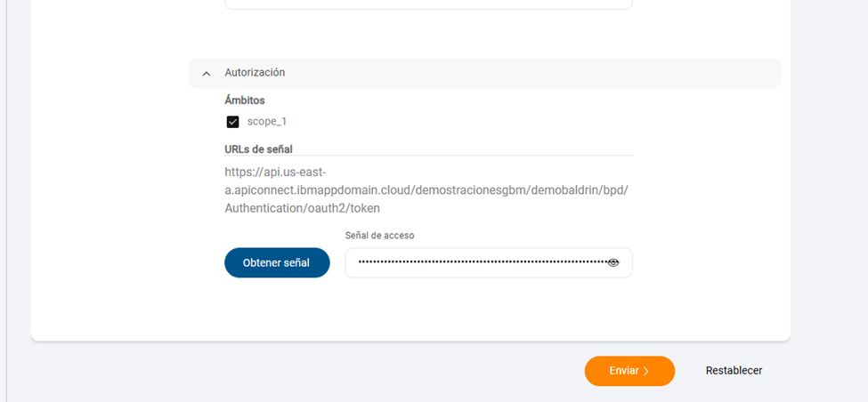The height and width of the screenshot is (402, 868).
Task: Click the demostracionesgbm/demobaldrin URL line
Action: point(426,190)
